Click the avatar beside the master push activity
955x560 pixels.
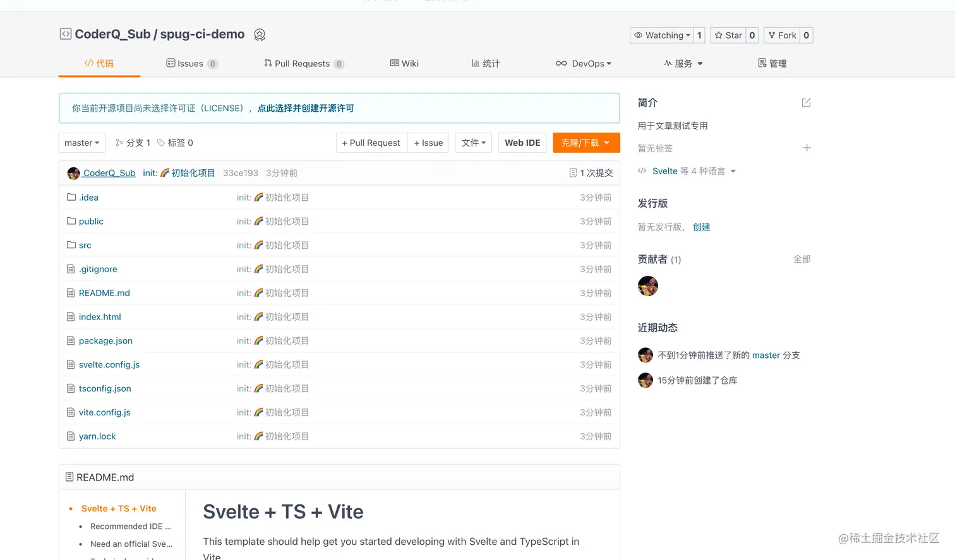tap(646, 355)
